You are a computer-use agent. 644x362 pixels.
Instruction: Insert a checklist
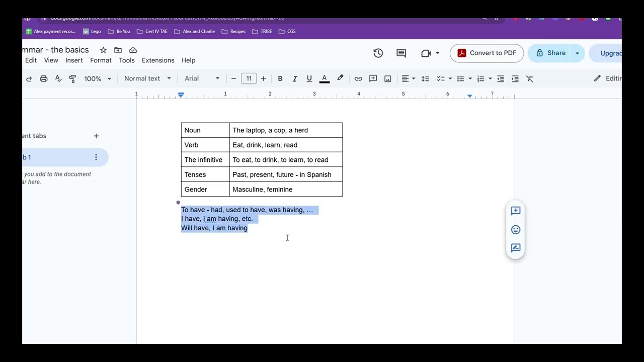[441, 79]
